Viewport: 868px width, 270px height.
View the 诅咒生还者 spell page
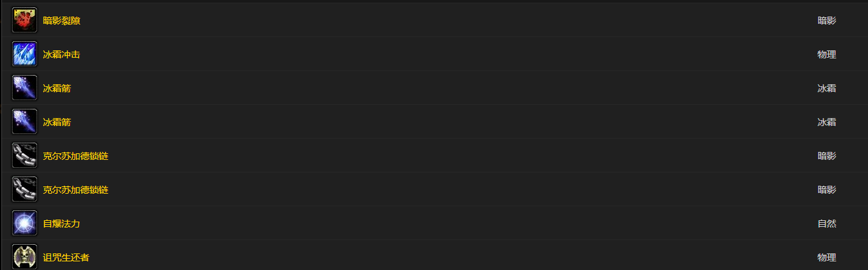coord(66,257)
